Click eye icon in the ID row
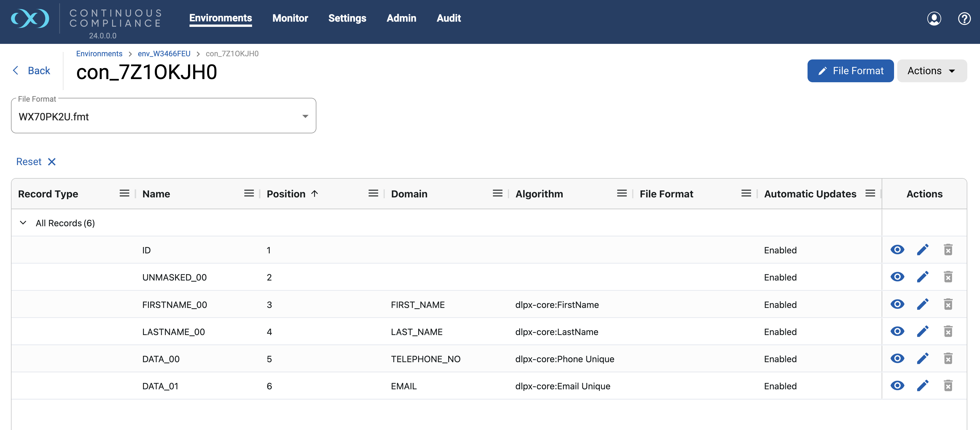The height and width of the screenshot is (430, 980). [x=897, y=250]
